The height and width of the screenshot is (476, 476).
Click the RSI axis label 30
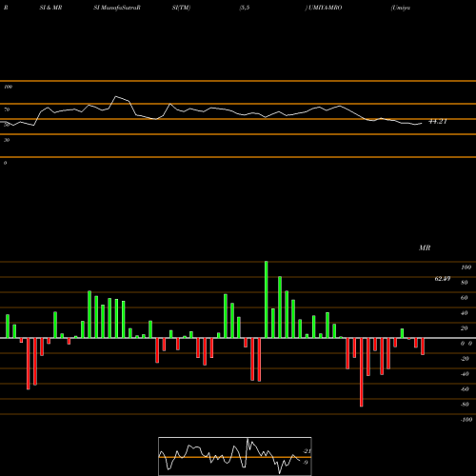click(7, 140)
